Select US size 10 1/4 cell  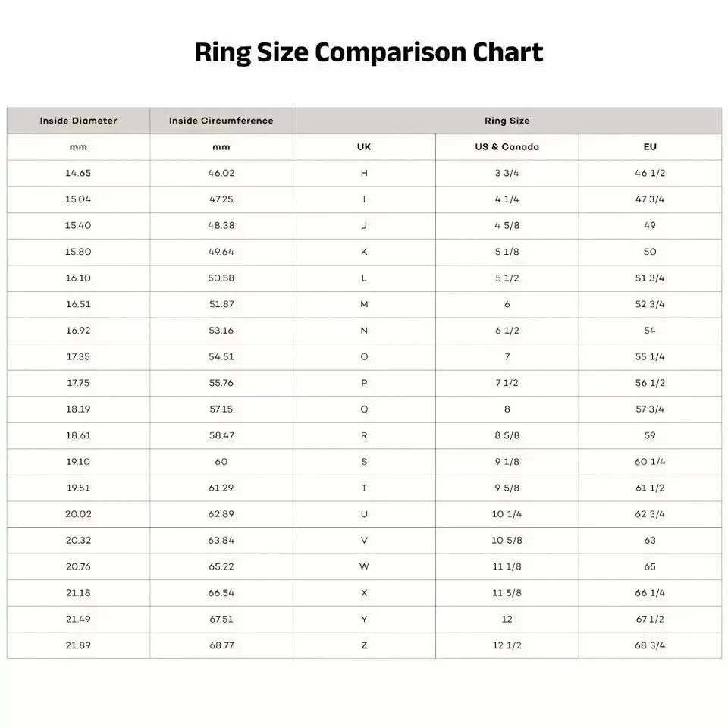(x=507, y=514)
